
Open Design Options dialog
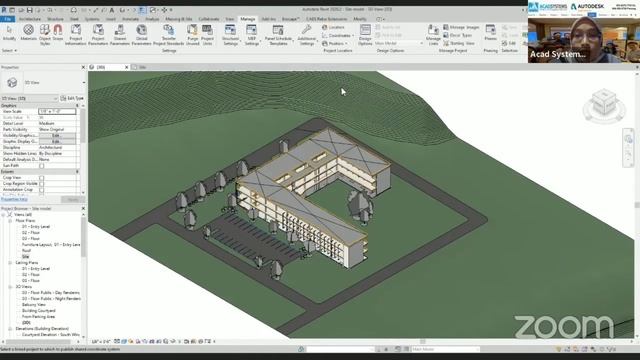point(365,34)
